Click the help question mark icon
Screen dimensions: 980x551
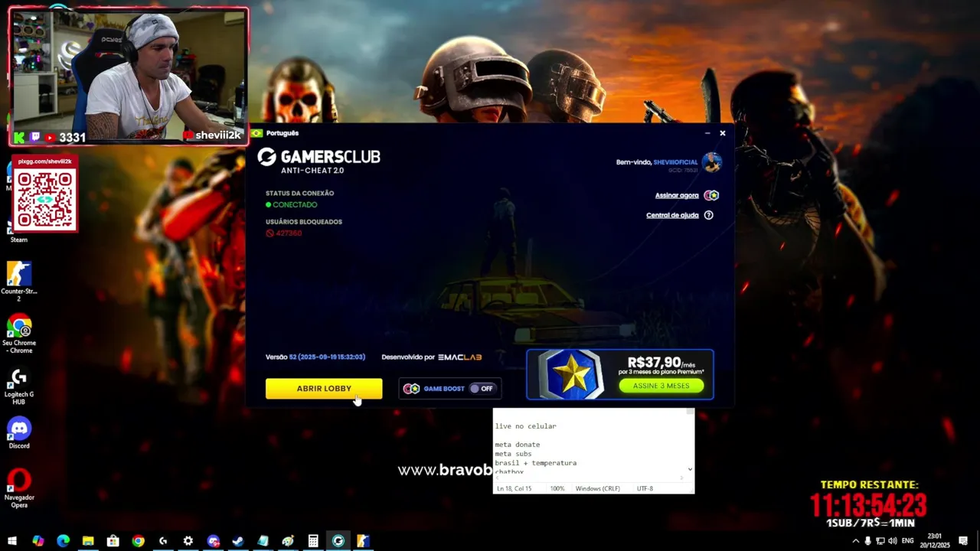(708, 215)
